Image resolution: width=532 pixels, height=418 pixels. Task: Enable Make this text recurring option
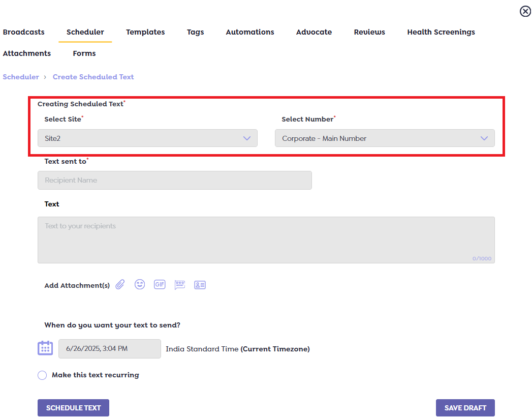(42, 375)
